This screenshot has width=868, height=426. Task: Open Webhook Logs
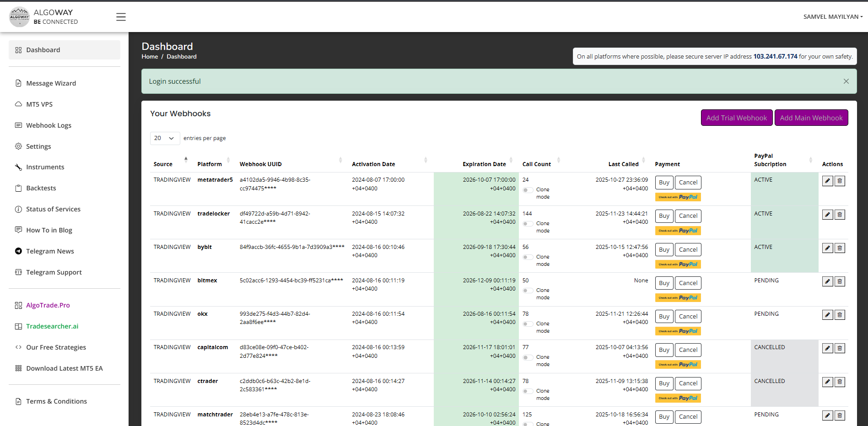[x=65, y=125]
